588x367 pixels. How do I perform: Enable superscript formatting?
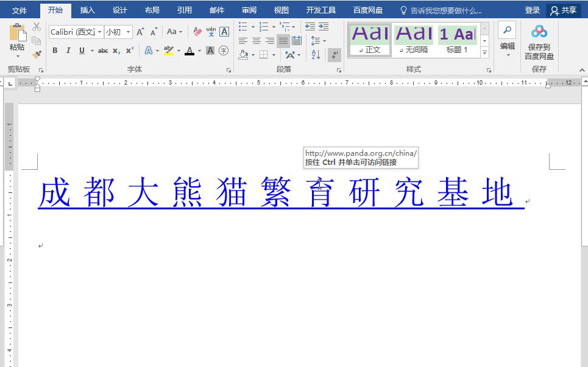128,50
